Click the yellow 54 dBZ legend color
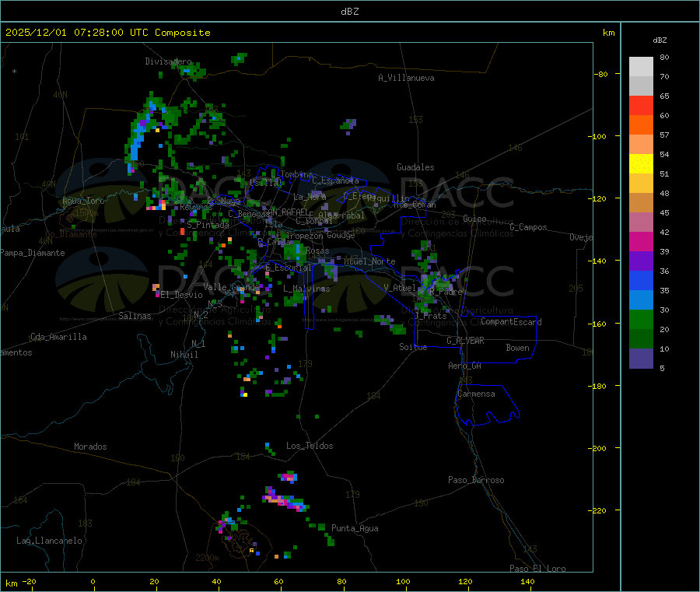 pos(641,164)
